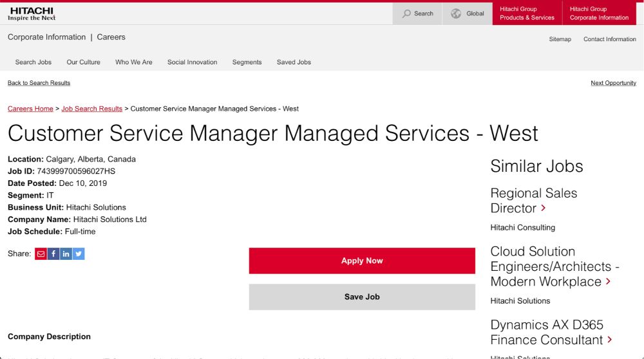Click the Segment IT line
Screen dimensions: 644x359
[30, 196]
